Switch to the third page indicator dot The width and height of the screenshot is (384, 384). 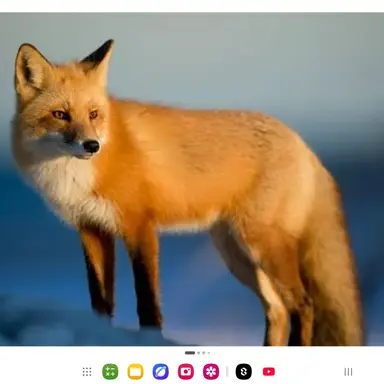204,353
